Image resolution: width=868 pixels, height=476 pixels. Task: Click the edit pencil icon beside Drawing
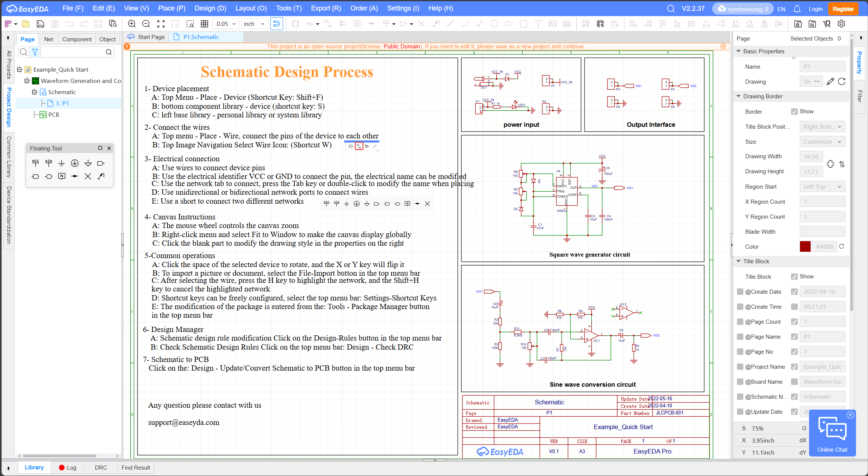[830, 81]
